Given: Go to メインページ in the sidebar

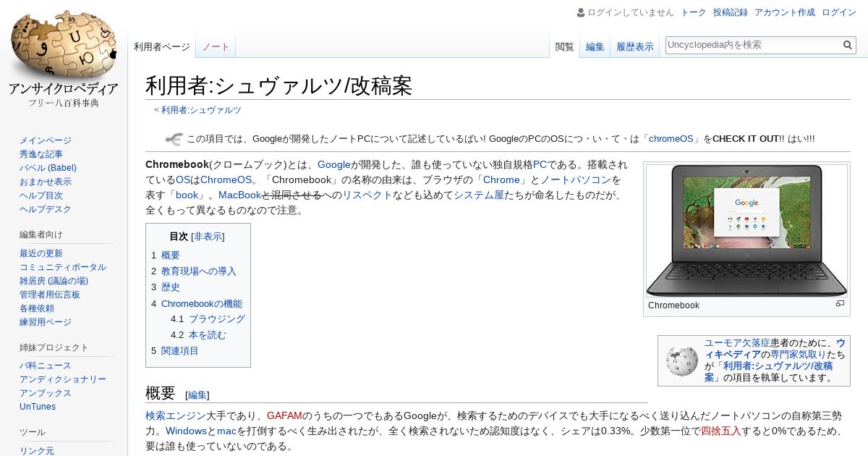Looking at the screenshot, I should coord(46,140).
